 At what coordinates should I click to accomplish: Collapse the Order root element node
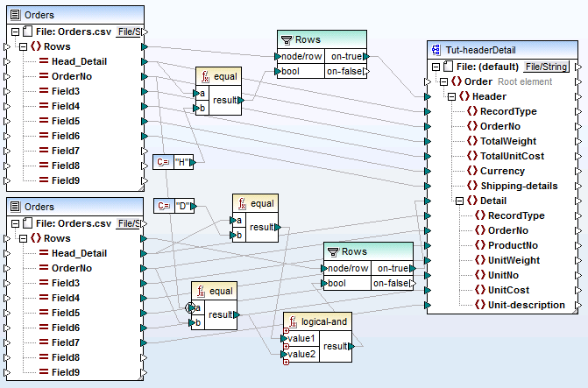[x=443, y=81]
